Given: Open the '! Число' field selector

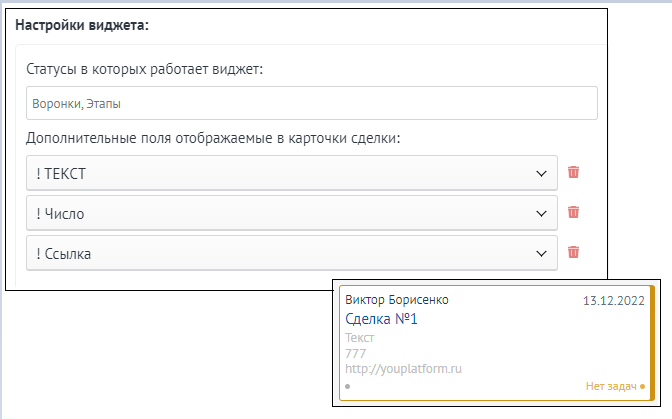Looking at the screenshot, I should [292, 213].
